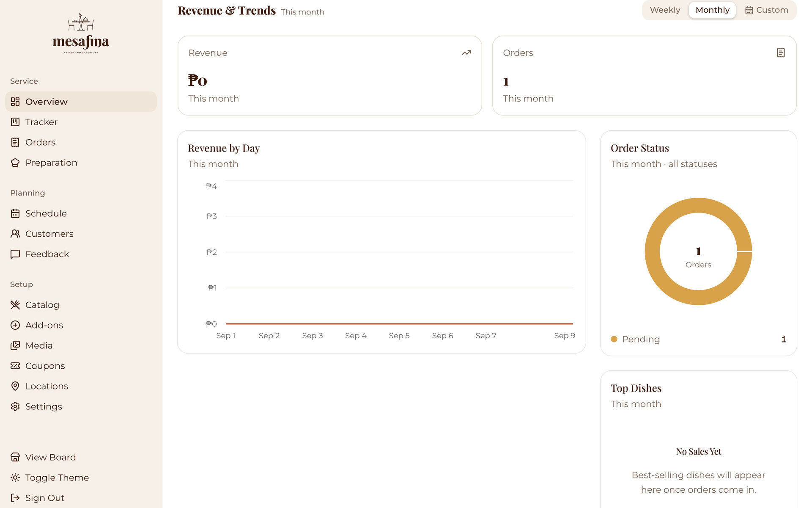This screenshot has width=812, height=508.
Task: Open Settings
Action: tap(81, 406)
